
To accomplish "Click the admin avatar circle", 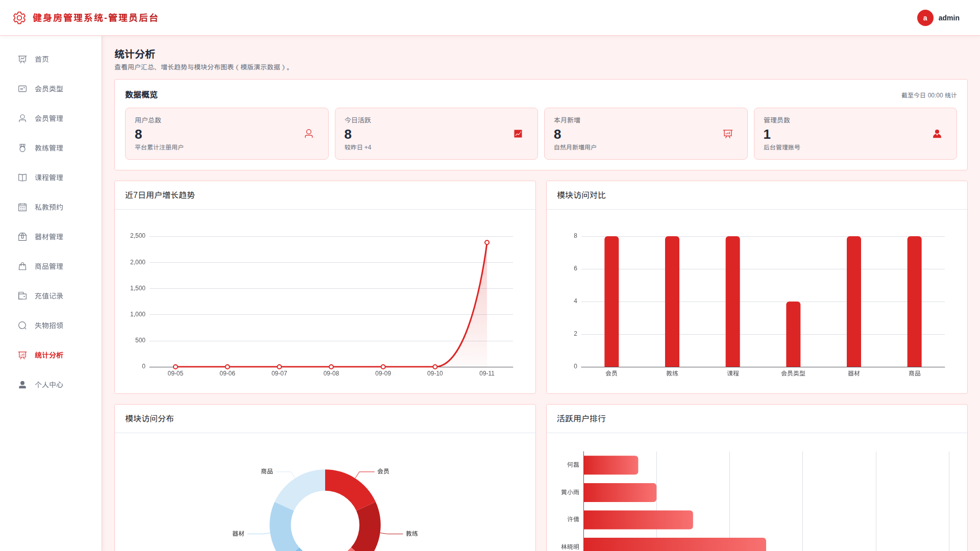I will click(925, 18).
